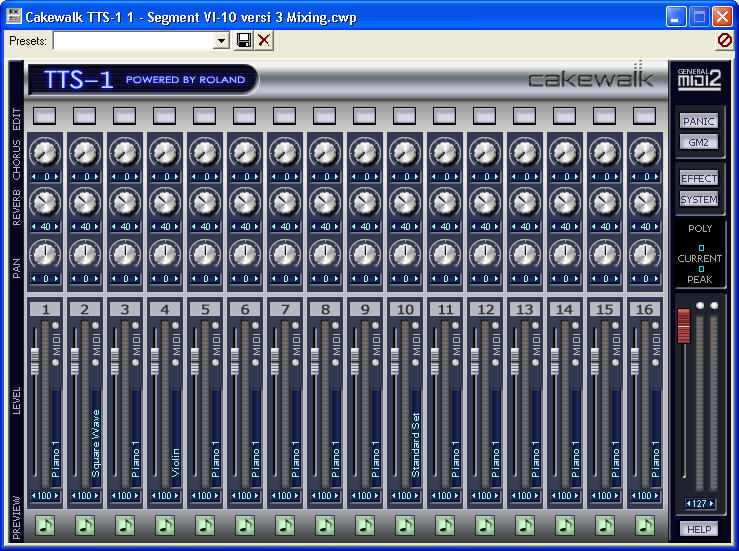The image size is (739, 551).
Task: Click the General MIDI 2 logo
Action: pyautogui.click(x=699, y=79)
